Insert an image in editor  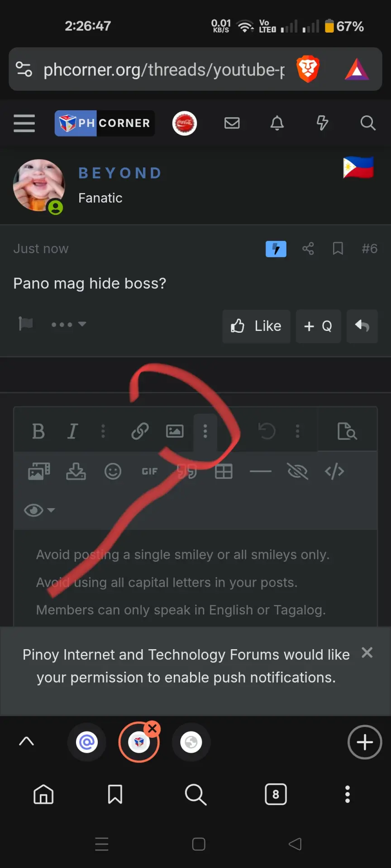click(175, 431)
